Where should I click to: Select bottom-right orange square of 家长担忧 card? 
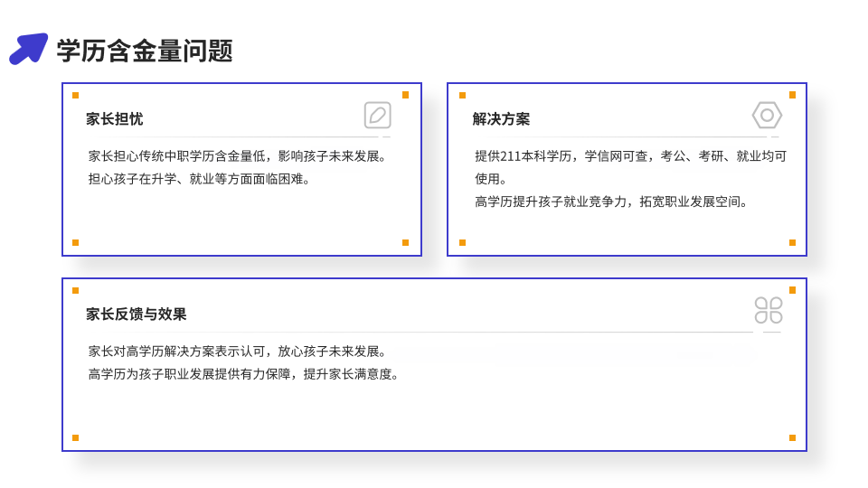pyautogui.click(x=405, y=242)
